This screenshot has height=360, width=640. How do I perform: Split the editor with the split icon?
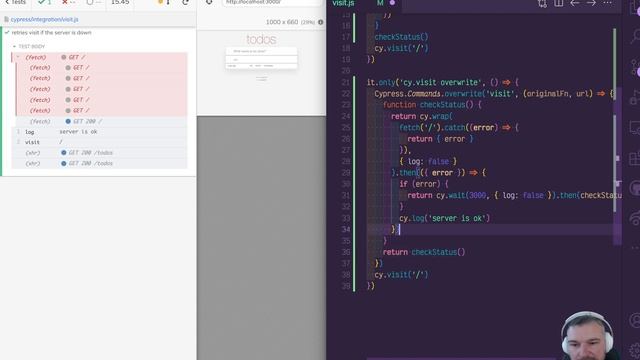click(x=558, y=3)
